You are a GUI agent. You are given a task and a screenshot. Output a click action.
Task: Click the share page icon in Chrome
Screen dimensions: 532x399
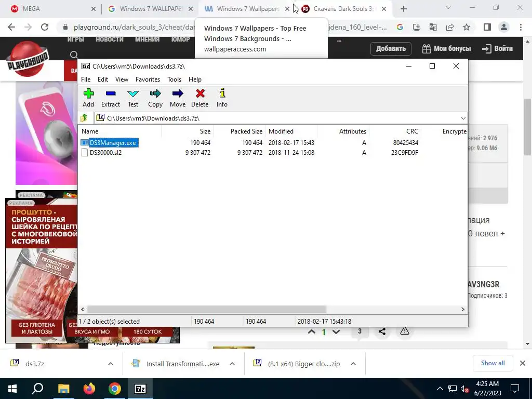(x=450, y=27)
